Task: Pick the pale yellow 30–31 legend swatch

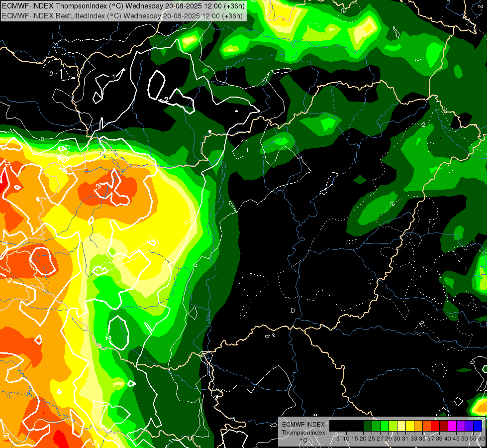Action: click(401, 426)
